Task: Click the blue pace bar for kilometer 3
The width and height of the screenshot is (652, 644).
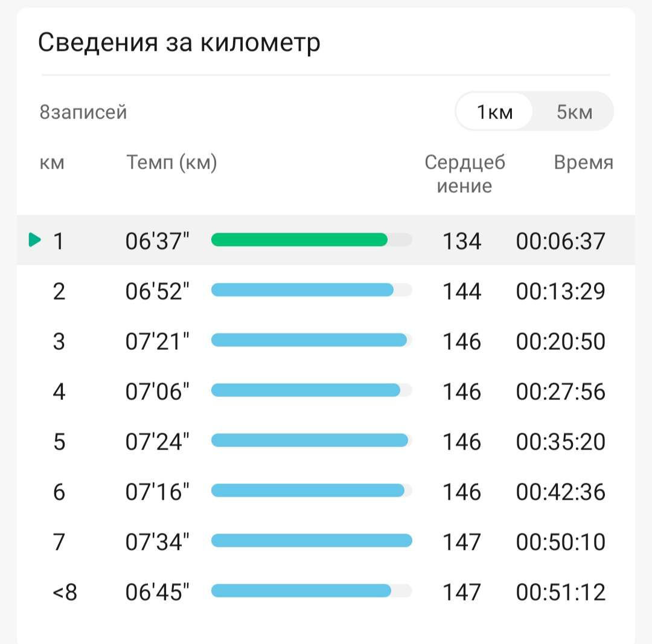Action: pos(309,340)
